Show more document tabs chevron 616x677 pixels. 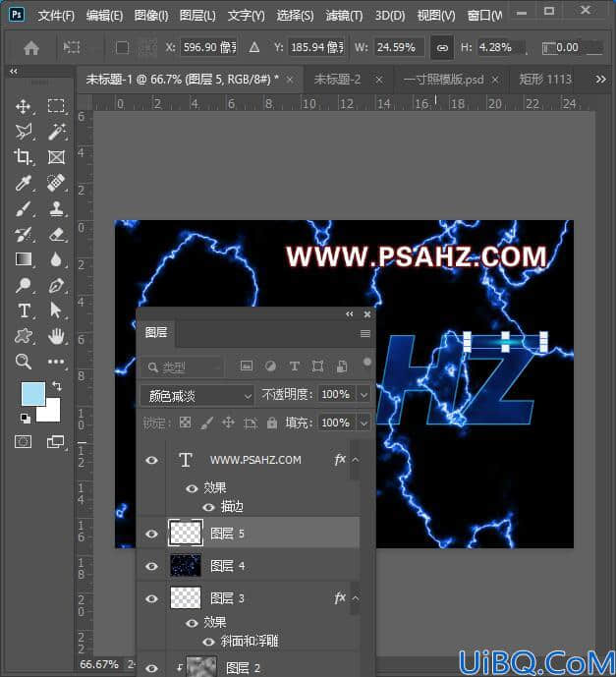600,80
